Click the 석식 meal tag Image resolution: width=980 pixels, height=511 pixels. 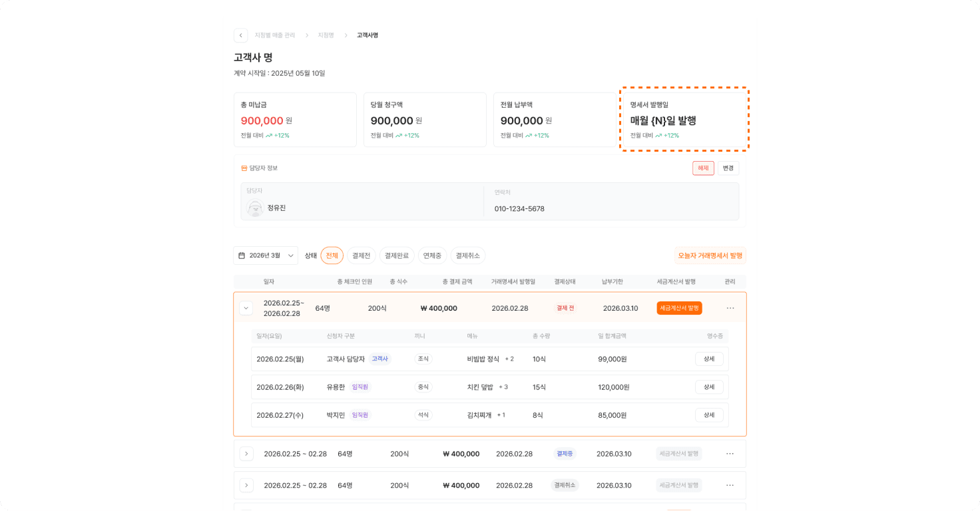423,415
